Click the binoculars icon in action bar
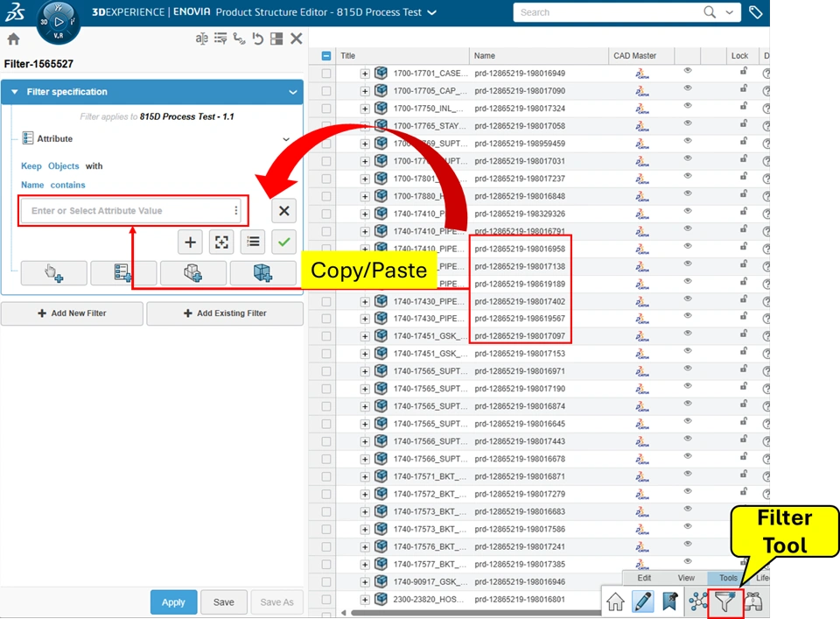 coord(753,601)
